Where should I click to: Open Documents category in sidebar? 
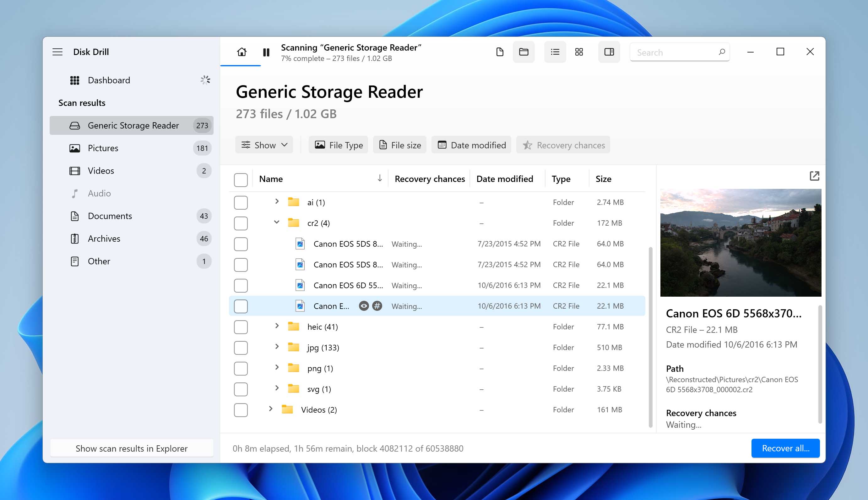click(x=110, y=216)
